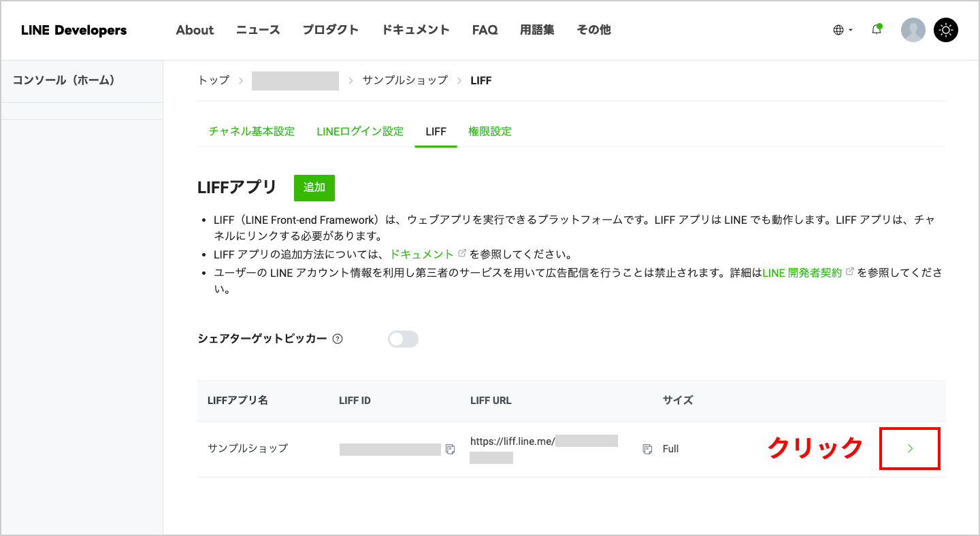Click サンプルショップ in the breadcrumb
Viewport: 980px width, 536px height.
[x=405, y=80]
